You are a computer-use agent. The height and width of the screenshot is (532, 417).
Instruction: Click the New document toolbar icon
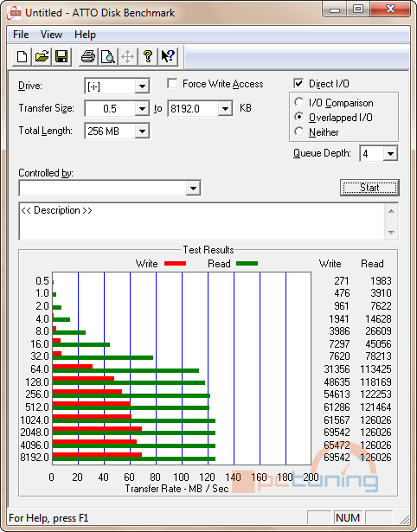(x=22, y=56)
